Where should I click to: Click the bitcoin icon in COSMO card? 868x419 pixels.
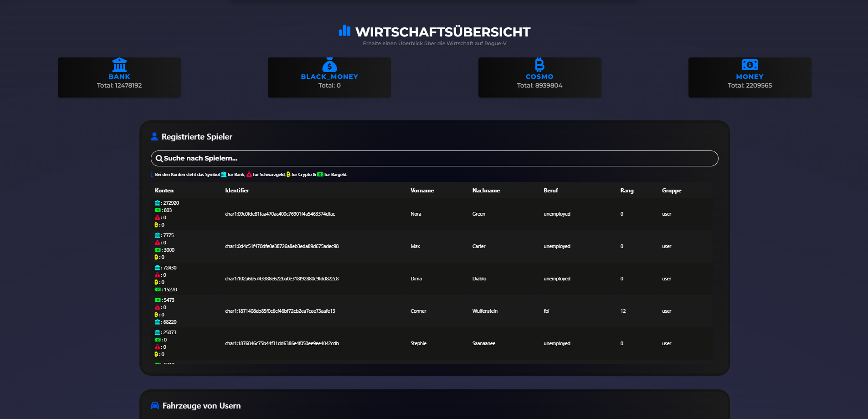539,65
